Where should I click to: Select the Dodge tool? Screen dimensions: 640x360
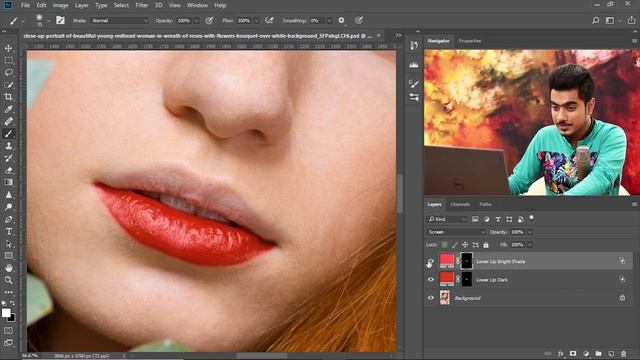click(x=9, y=207)
